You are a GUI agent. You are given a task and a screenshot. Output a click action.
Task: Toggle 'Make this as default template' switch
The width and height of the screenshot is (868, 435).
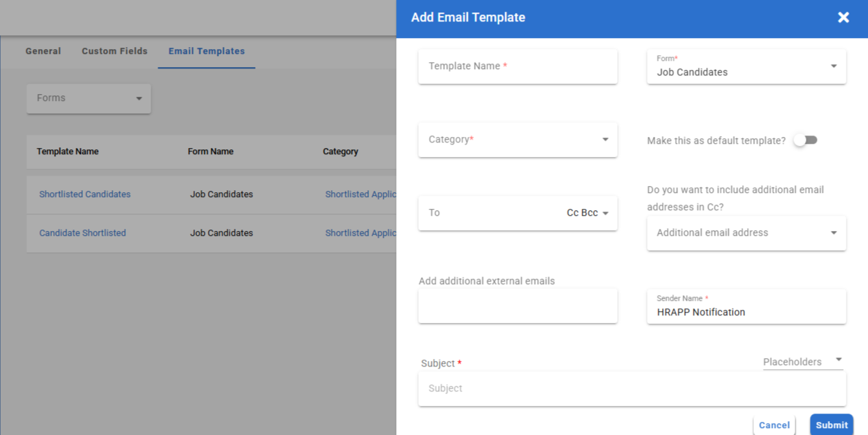805,140
